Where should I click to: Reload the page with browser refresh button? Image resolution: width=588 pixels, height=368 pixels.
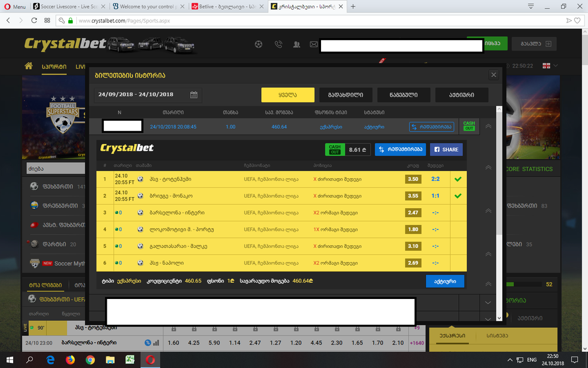point(34,21)
